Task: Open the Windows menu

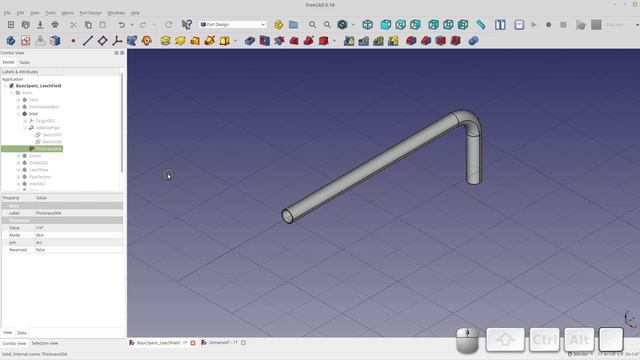Action: [x=116, y=13]
